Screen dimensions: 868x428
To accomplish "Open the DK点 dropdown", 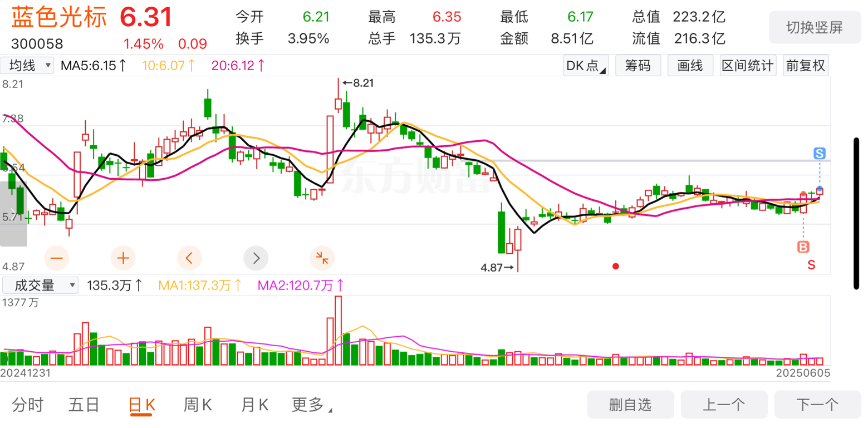I will click(x=586, y=66).
